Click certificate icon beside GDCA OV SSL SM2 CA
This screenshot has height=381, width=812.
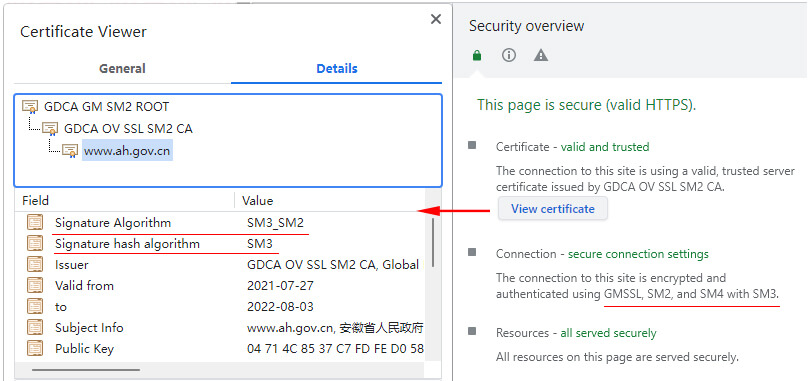pyautogui.click(x=50, y=128)
